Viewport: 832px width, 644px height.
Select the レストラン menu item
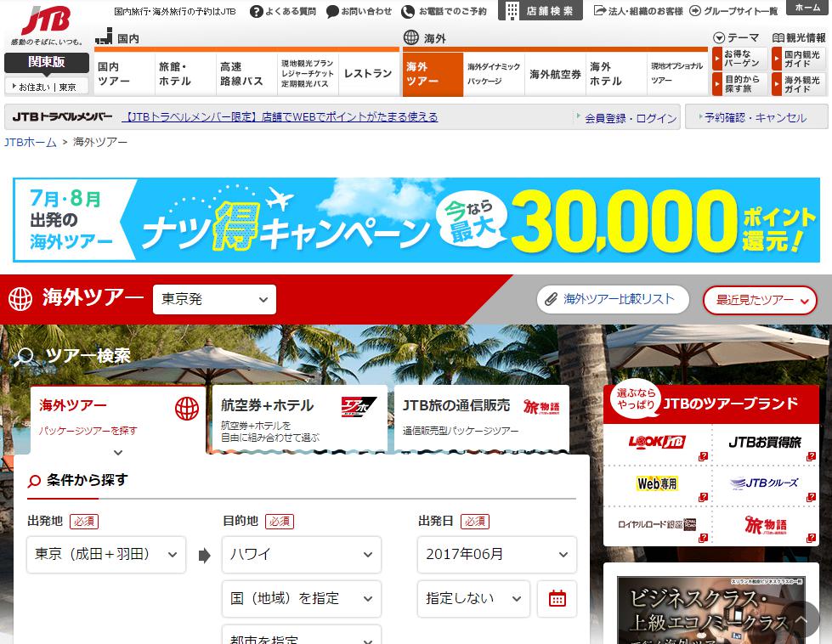click(369, 74)
